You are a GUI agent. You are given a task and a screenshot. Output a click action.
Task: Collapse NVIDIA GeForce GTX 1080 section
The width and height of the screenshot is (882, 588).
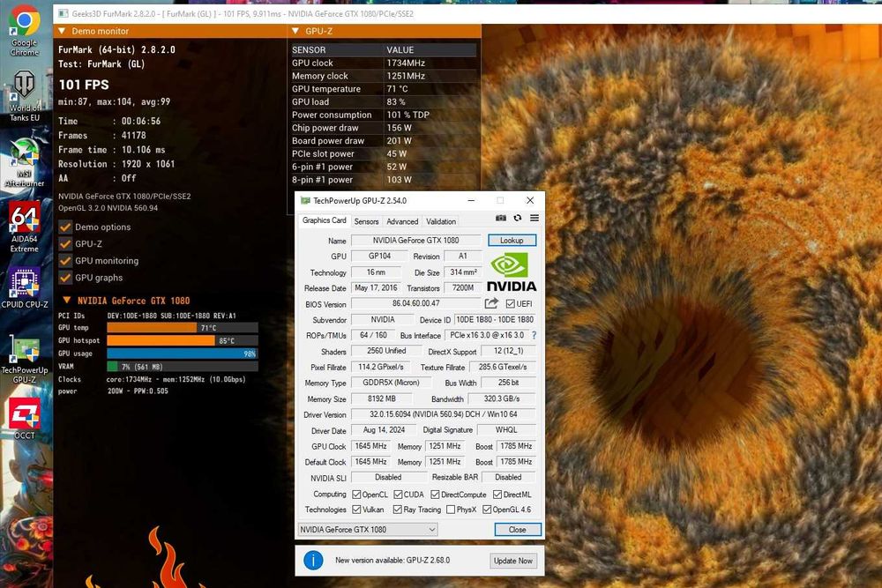[66, 301]
